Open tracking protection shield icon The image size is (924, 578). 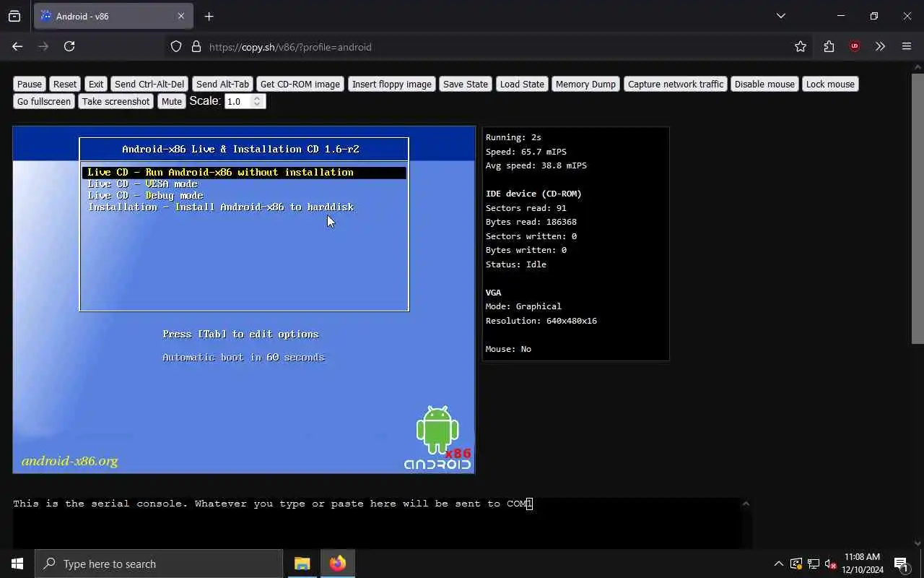tap(176, 46)
